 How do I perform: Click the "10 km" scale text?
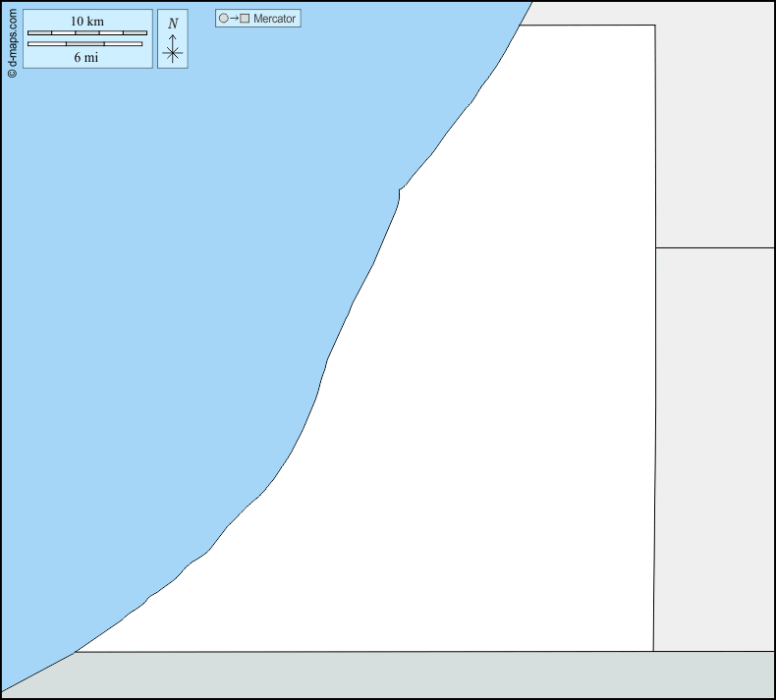coord(87,22)
